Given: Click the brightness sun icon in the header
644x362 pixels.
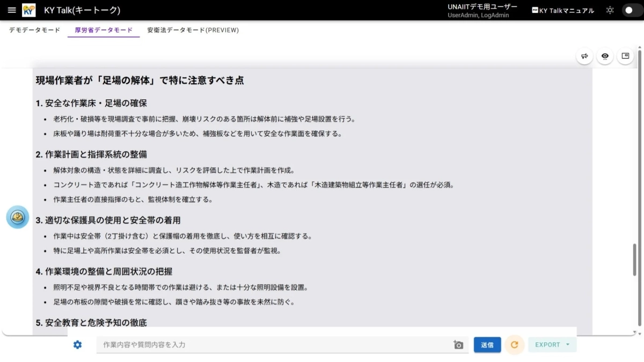Looking at the screenshot, I should point(610,10).
